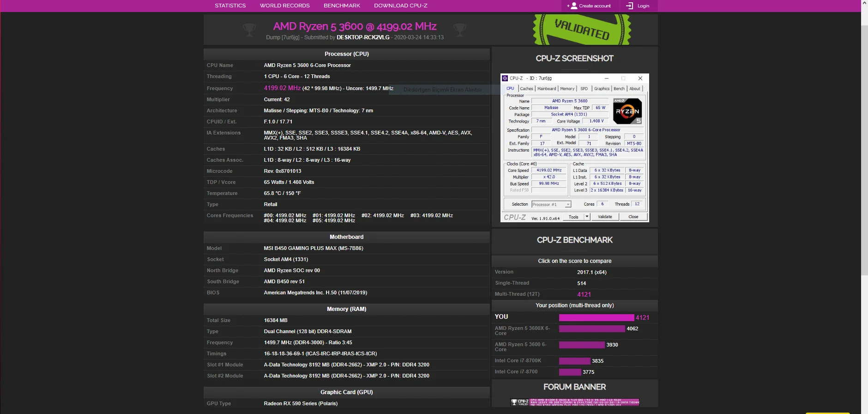Click the Login arrow icon
The image size is (868, 414).
click(629, 6)
